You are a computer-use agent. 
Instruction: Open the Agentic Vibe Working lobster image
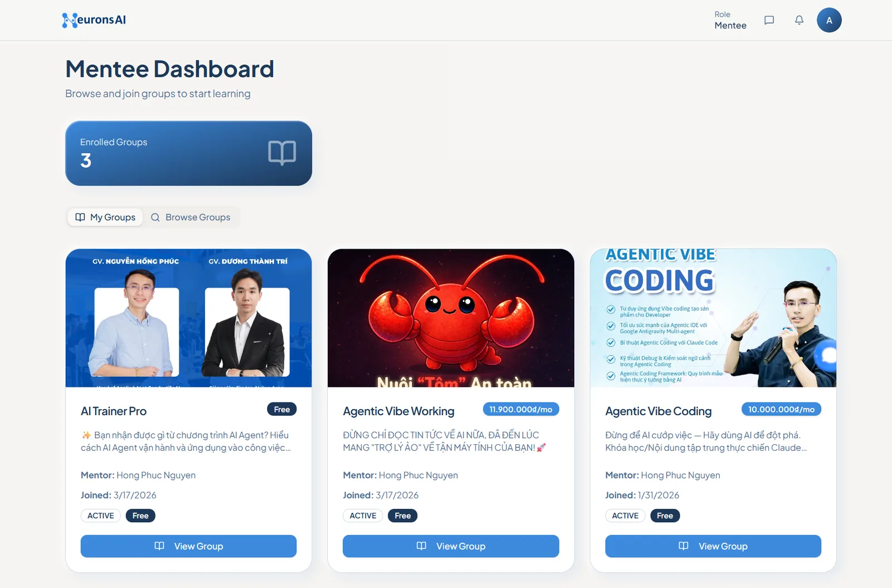click(451, 318)
